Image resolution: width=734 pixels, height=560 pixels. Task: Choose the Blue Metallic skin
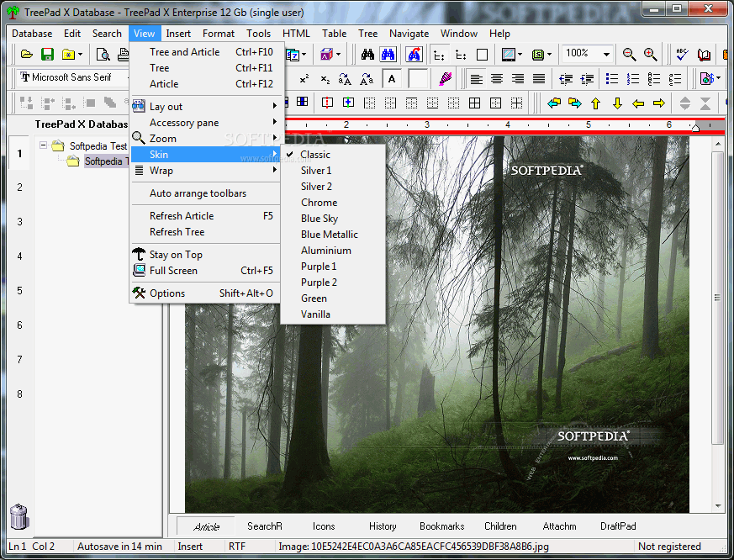pyautogui.click(x=333, y=234)
